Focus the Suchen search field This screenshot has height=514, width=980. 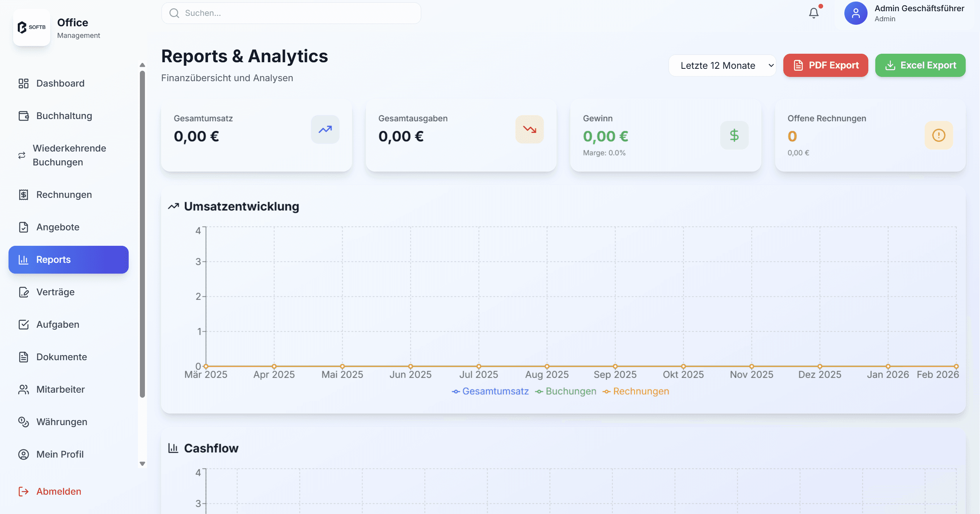coord(291,13)
